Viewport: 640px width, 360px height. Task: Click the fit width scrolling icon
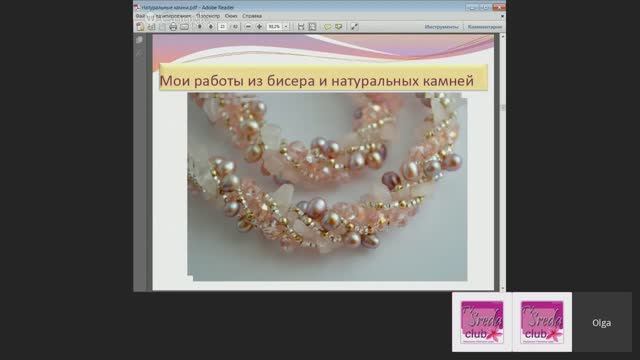pyautogui.click(x=301, y=27)
